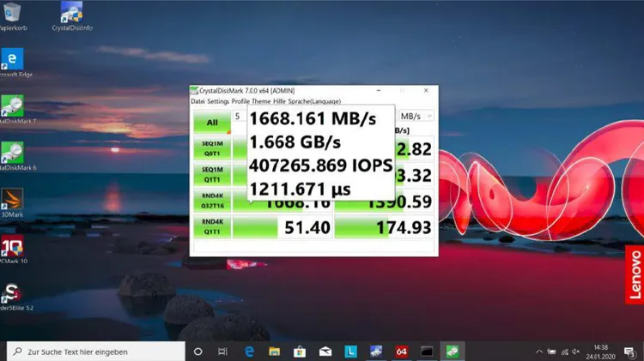Viewport: 644px width, 361px height.
Task: Open the black console window on taskbar
Action: click(427, 352)
